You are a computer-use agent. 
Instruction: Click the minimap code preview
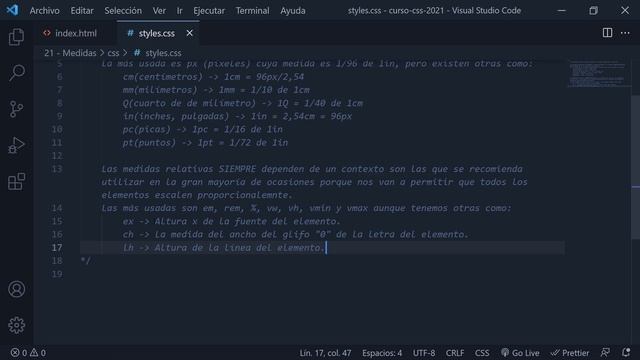pyautogui.click(x=597, y=74)
